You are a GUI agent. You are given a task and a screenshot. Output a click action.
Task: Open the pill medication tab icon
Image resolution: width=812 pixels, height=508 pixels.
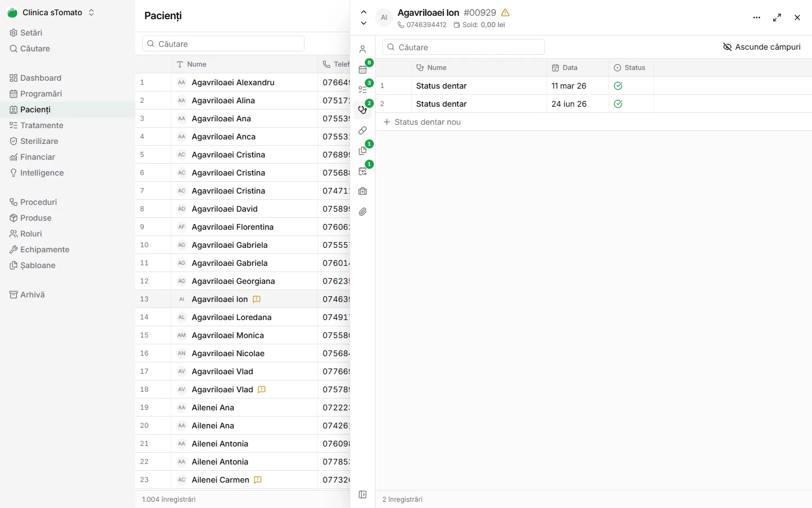[x=363, y=130]
